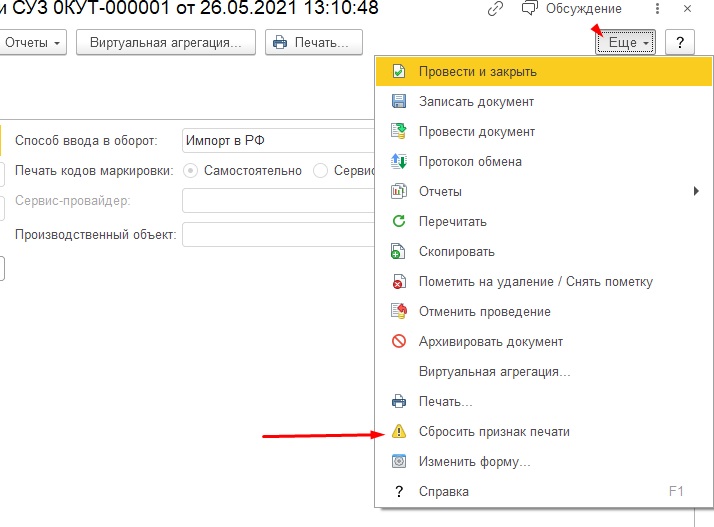The image size is (714, 527).
Task: Click the green refresh 'Перечитать' icon
Action: pos(399,222)
